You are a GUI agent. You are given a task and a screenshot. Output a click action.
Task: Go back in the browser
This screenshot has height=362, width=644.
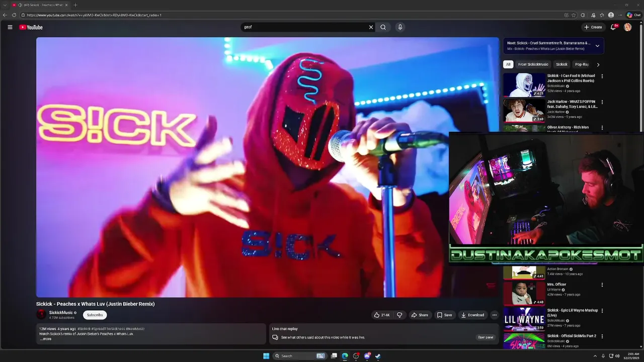tap(6, 15)
